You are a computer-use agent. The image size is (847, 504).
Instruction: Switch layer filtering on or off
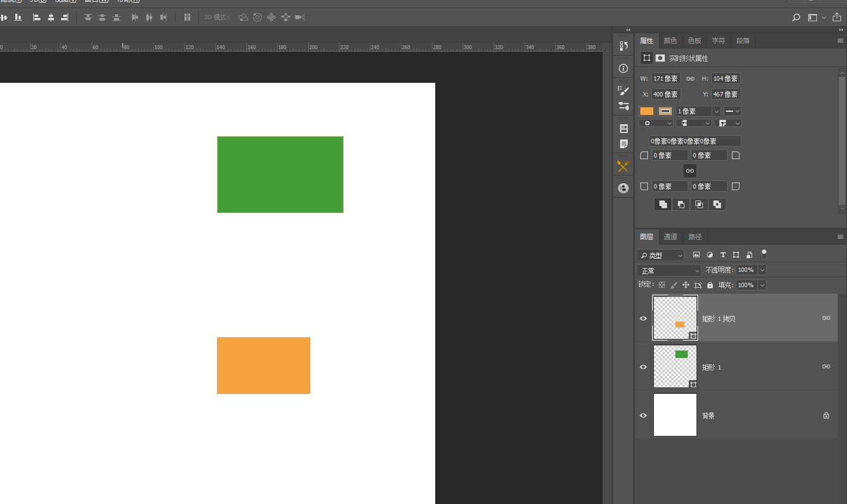tap(764, 254)
